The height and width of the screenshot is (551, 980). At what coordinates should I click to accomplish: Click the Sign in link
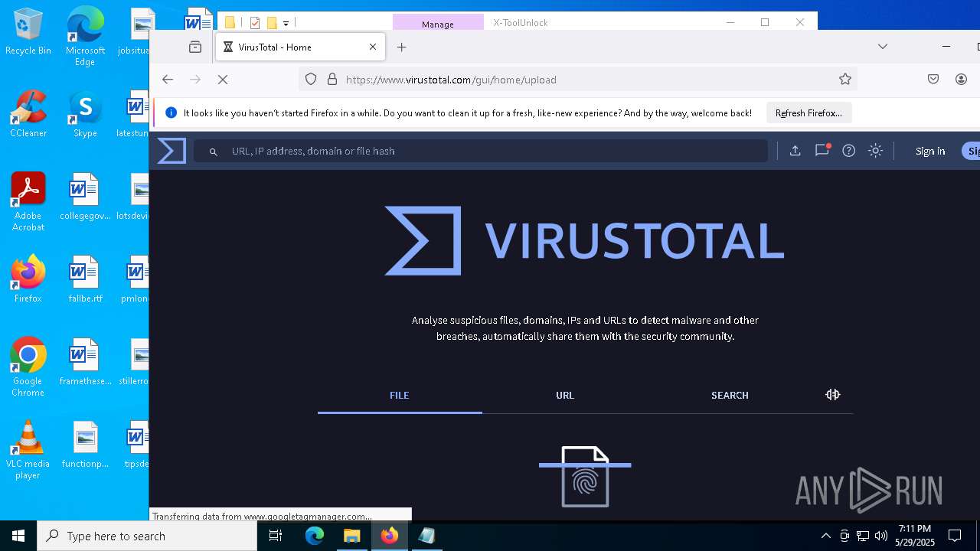pyautogui.click(x=930, y=151)
